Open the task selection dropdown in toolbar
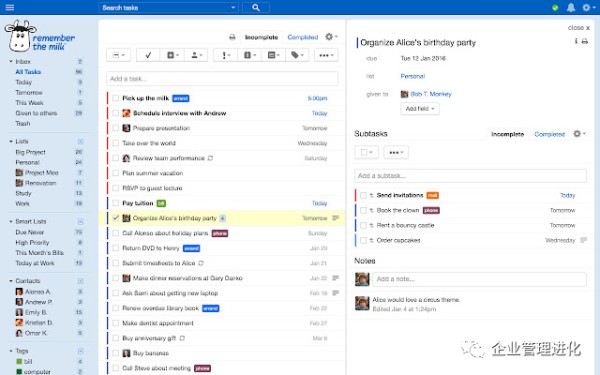The height and width of the screenshot is (375, 600). pos(119,55)
